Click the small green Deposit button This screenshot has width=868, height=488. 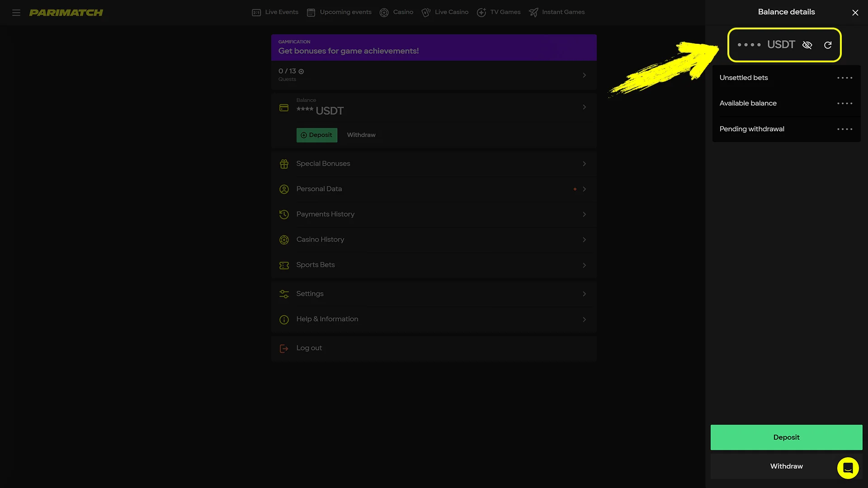tap(317, 135)
